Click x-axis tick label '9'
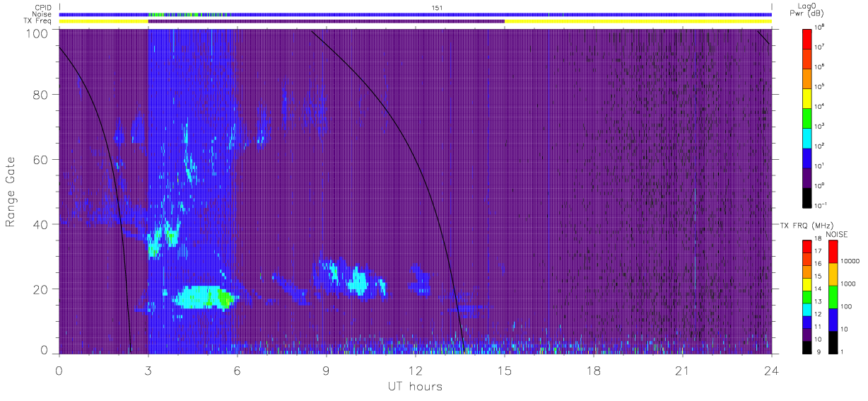This screenshot has height=401, width=868. pyautogui.click(x=326, y=369)
